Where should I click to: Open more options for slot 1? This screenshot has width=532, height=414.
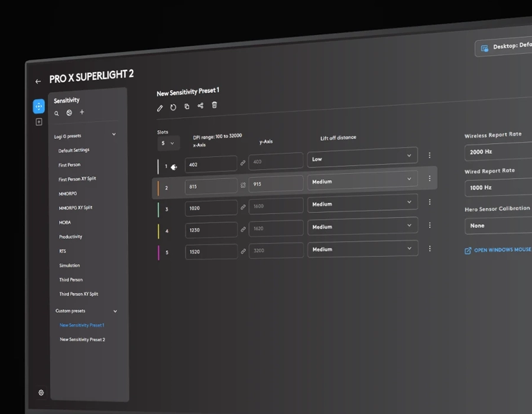pyautogui.click(x=430, y=155)
